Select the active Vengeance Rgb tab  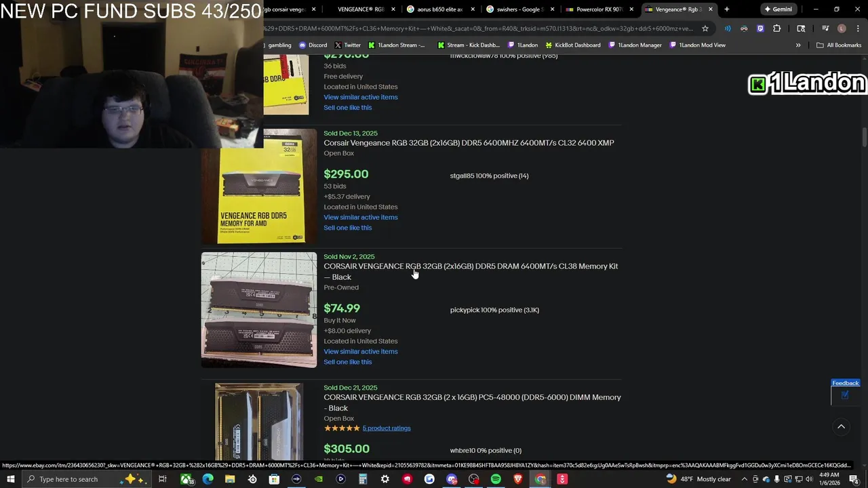678,9
